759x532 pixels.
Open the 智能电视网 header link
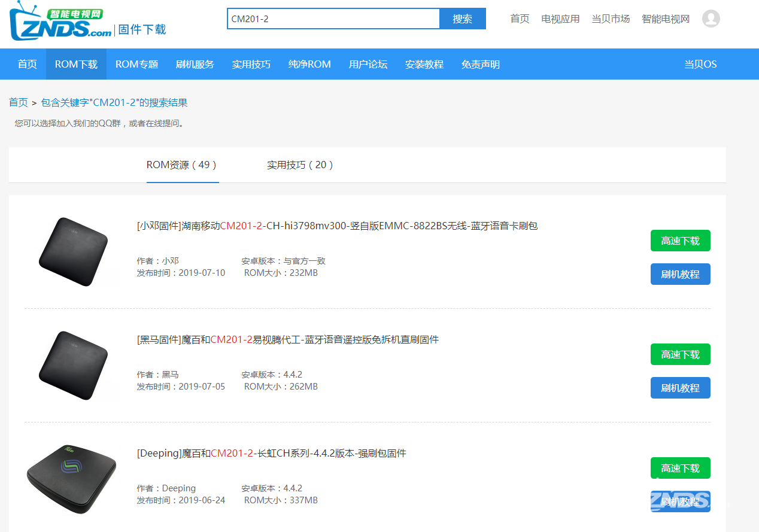tap(666, 19)
